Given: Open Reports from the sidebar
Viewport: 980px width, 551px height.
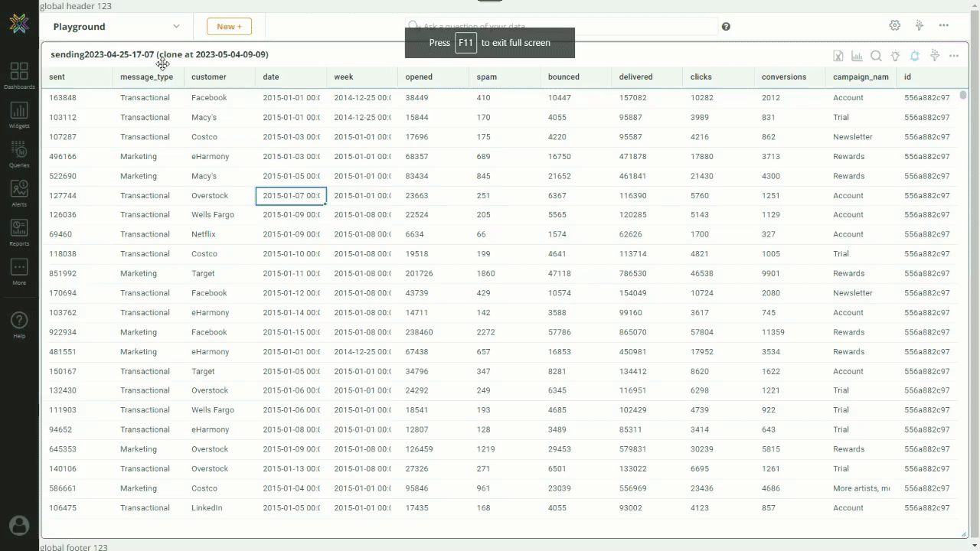Looking at the screenshot, I should [x=19, y=232].
